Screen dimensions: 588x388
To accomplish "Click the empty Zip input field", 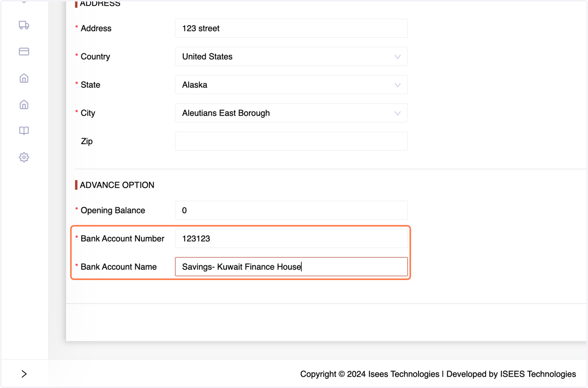I will [291, 141].
